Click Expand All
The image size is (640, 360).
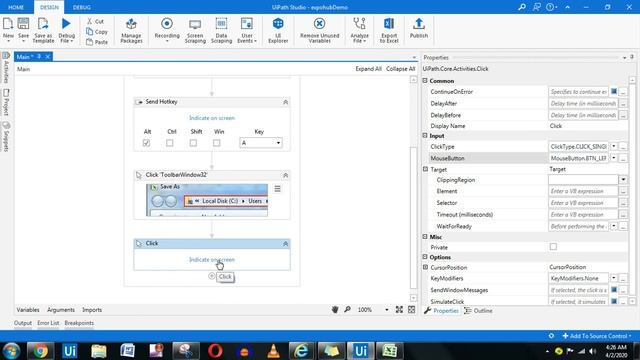pyautogui.click(x=369, y=69)
